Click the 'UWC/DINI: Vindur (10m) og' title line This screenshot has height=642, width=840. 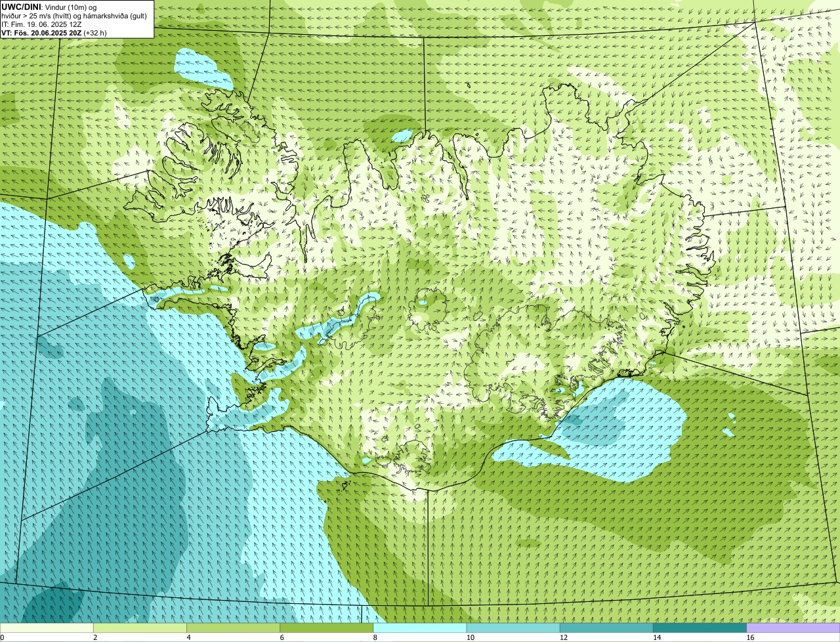[x=49, y=7]
